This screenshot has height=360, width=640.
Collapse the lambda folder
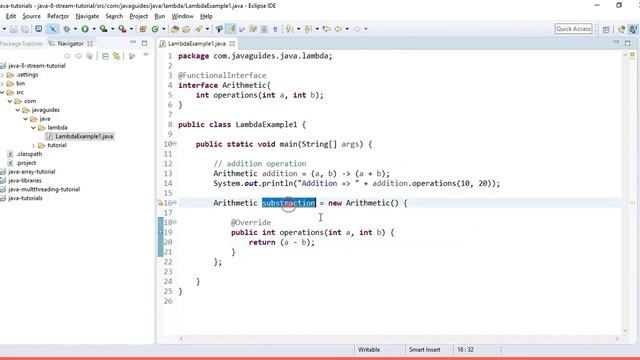[33, 127]
